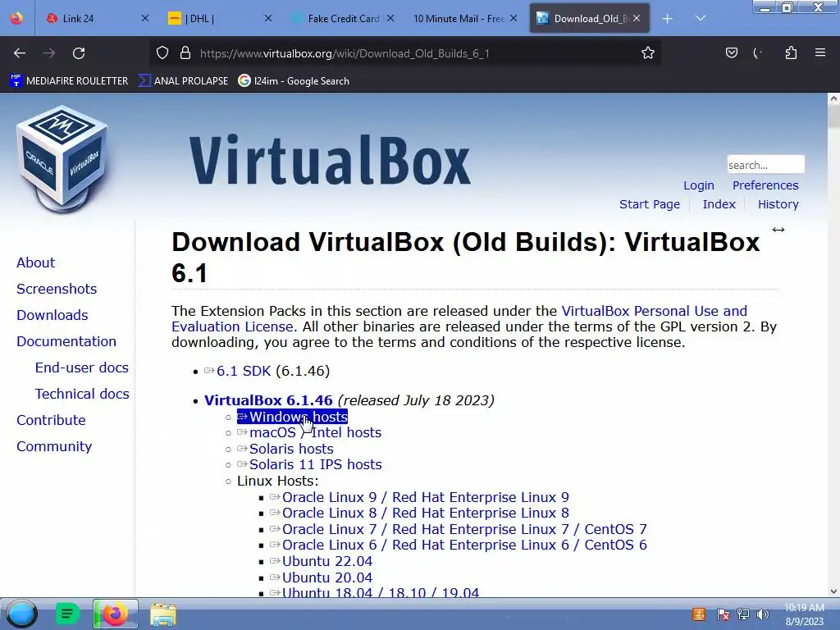The width and height of the screenshot is (840, 630).
Task: Click the Action Center flag tray icon
Action: (724, 614)
